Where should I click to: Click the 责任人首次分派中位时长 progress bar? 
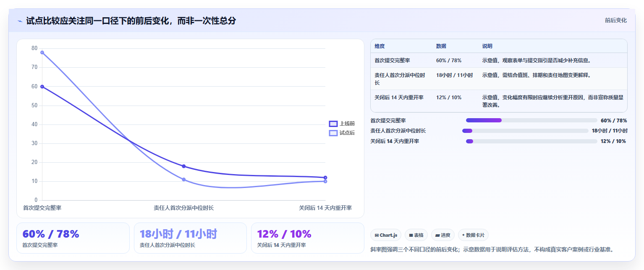click(x=525, y=131)
